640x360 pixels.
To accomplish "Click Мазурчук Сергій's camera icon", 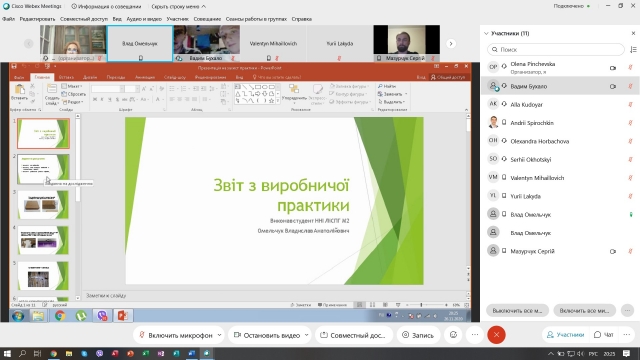I will pyautogui.click(x=613, y=251).
